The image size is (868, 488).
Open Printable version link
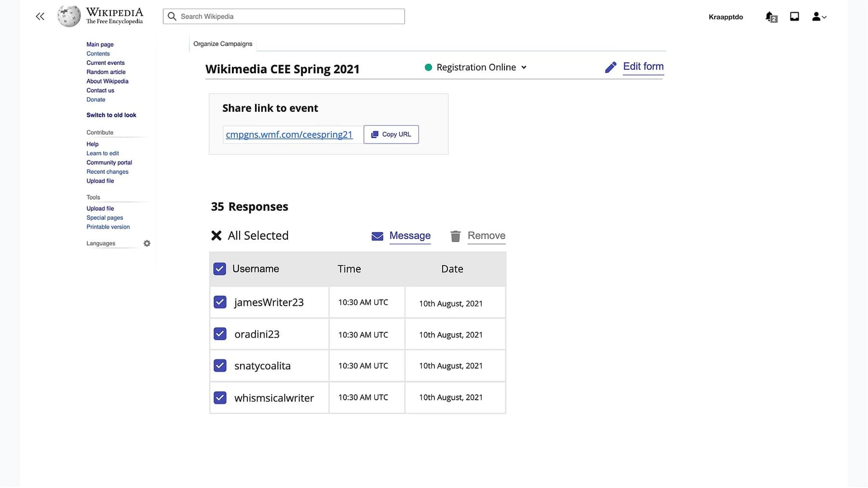[108, 227]
